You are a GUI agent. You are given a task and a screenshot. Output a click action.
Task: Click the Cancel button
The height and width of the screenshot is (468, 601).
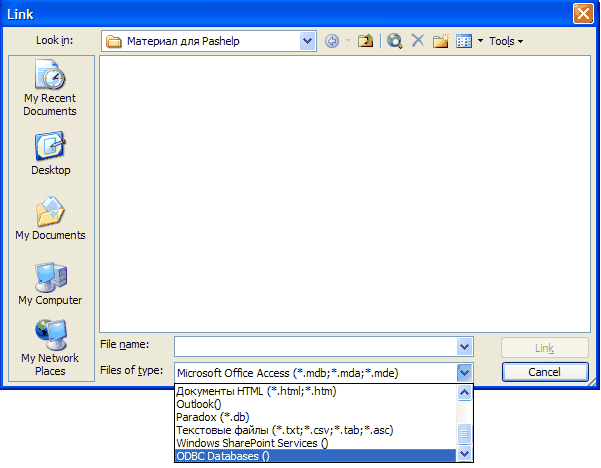[x=545, y=372]
